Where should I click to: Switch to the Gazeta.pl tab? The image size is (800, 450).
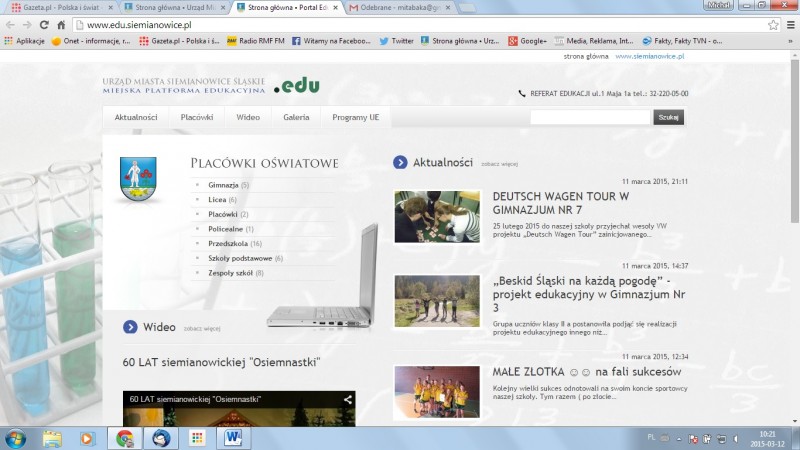[61, 8]
